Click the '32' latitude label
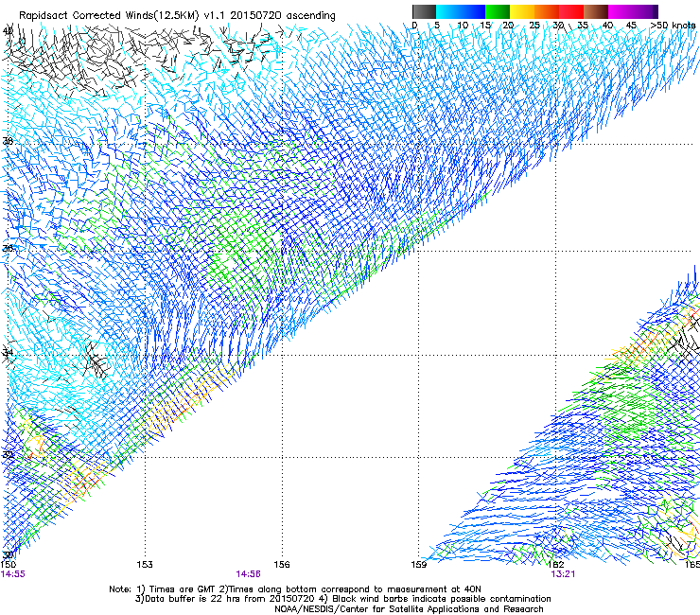 [x=8, y=455]
